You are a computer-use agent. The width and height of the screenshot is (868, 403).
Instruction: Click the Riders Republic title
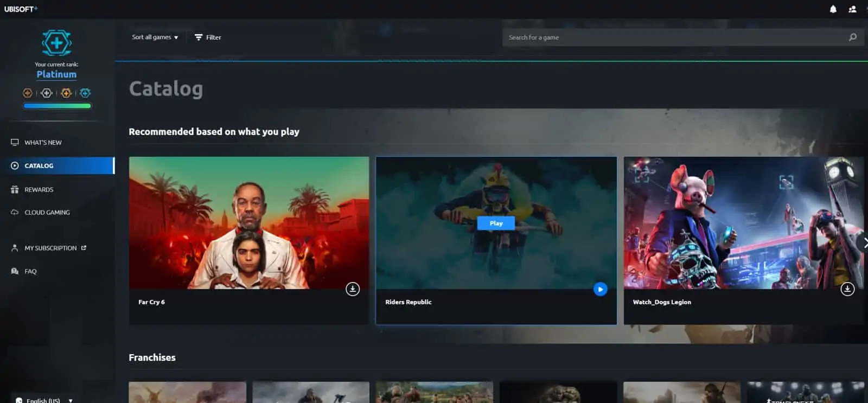point(409,302)
